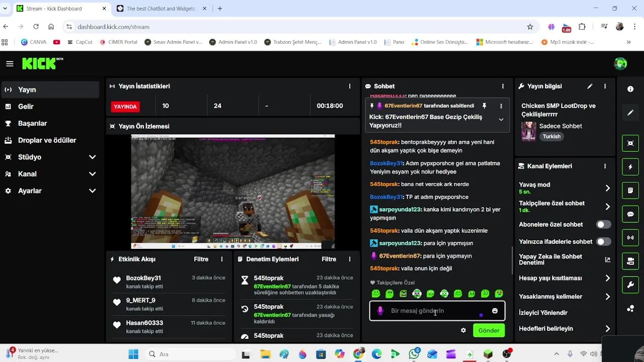Click the Turkish language tag
The image size is (644, 362).
(x=551, y=136)
